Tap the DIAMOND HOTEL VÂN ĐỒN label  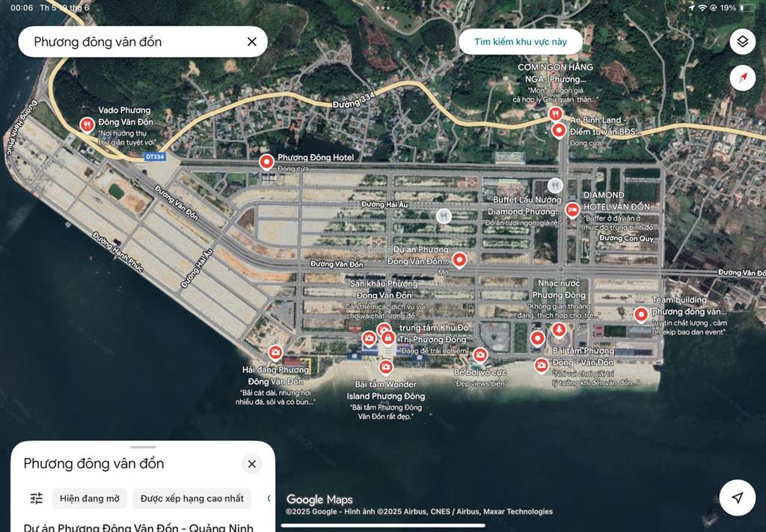coord(616,201)
